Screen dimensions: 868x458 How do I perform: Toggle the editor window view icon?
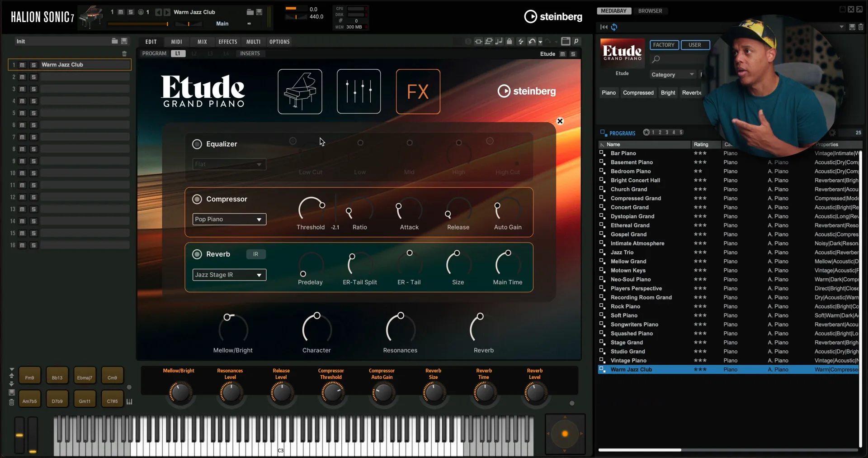[566, 41]
